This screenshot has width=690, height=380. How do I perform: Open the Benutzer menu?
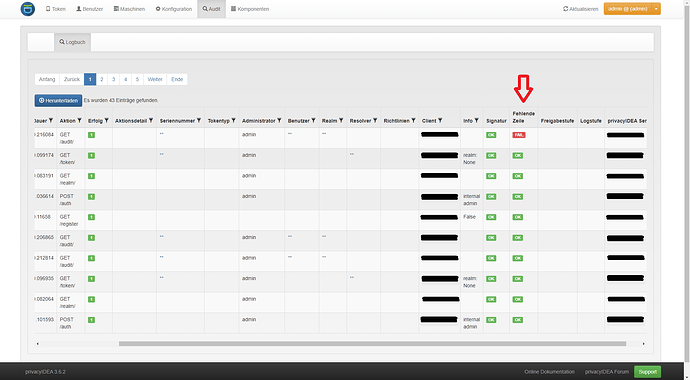89,9
